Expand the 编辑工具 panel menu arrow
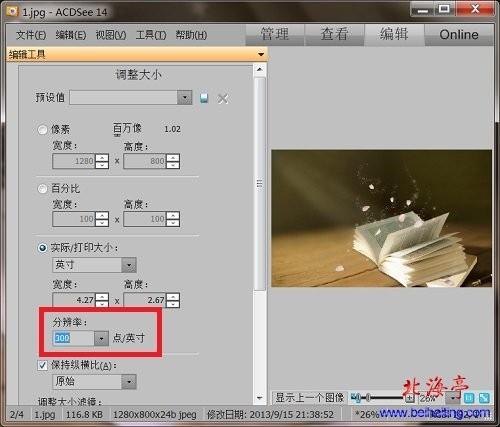The width and height of the screenshot is (500, 427). [261, 54]
